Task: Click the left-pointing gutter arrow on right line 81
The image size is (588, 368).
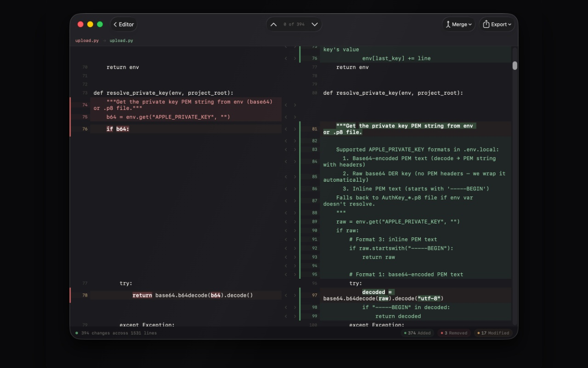Action: (x=286, y=129)
